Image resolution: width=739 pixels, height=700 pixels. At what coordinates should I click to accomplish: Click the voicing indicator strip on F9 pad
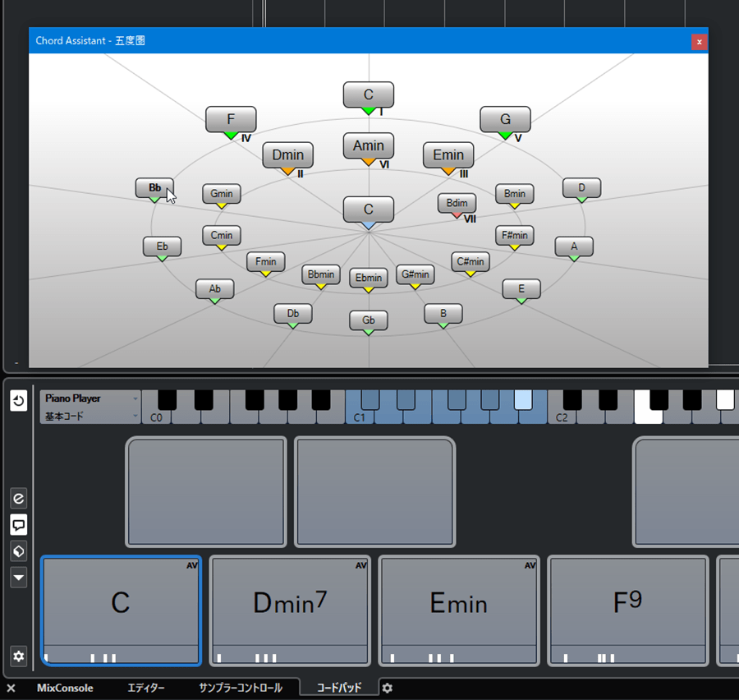(628, 655)
